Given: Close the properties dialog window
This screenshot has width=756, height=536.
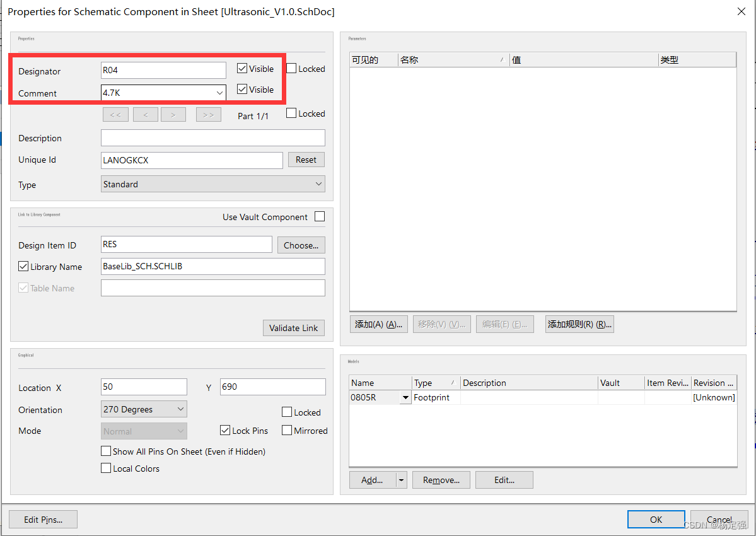Looking at the screenshot, I should tap(740, 11).
